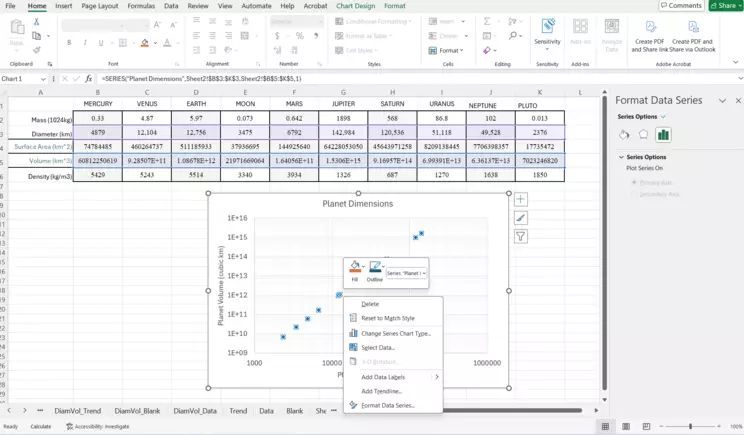Open the Fill & Line paint bucket tab

click(624, 135)
